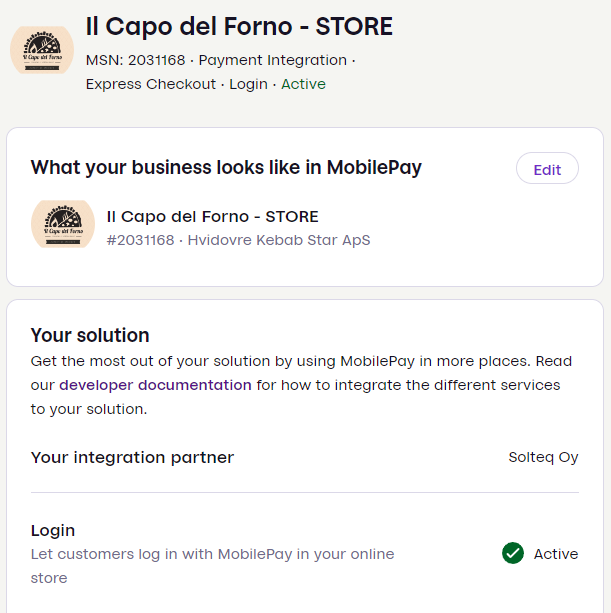Click the Your integration partner label
Screen dimensions: 611x613
coord(132,458)
